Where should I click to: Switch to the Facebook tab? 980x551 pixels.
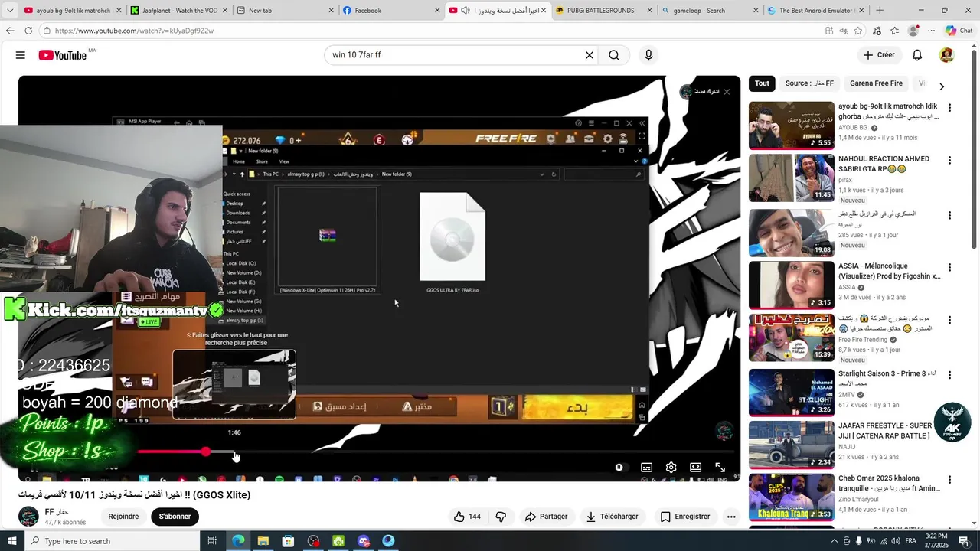(x=390, y=11)
